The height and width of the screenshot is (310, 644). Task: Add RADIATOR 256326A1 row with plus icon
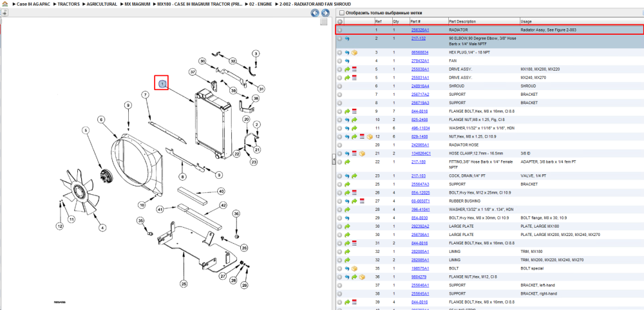[x=339, y=30]
